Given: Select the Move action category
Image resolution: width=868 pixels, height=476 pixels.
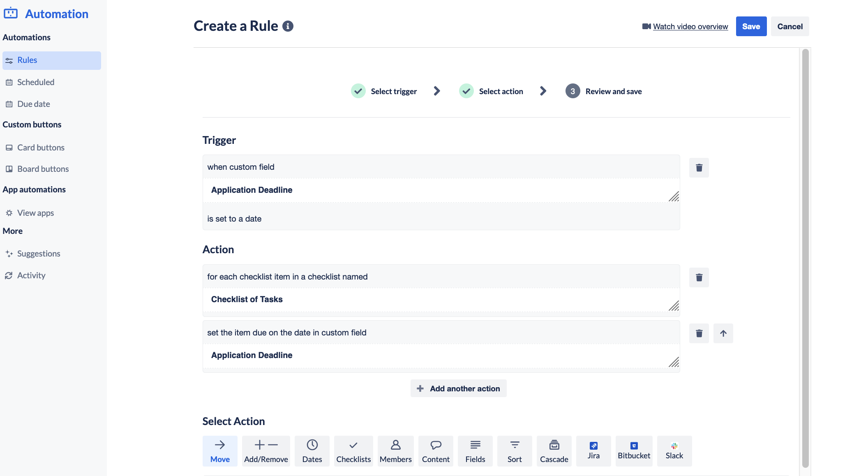Looking at the screenshot, I should pyautogui.click(x=220, y=451).
